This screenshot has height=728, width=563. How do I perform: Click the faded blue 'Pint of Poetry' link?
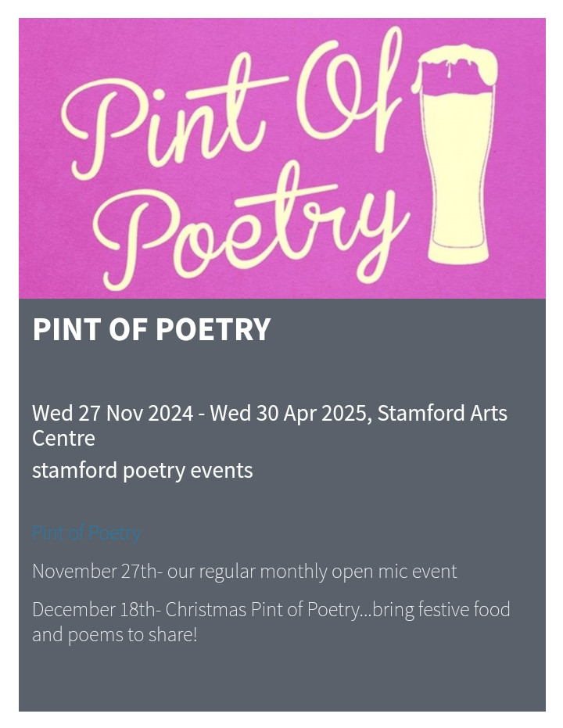86,533
